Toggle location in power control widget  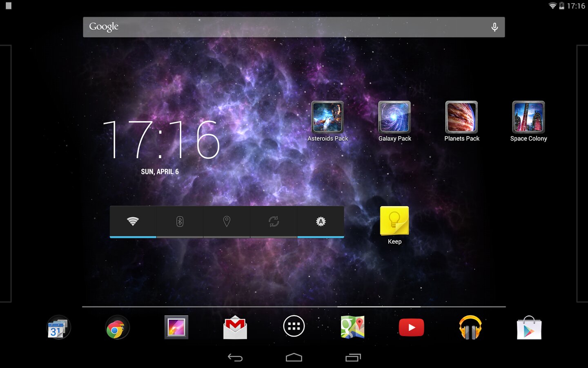[227, 222]
